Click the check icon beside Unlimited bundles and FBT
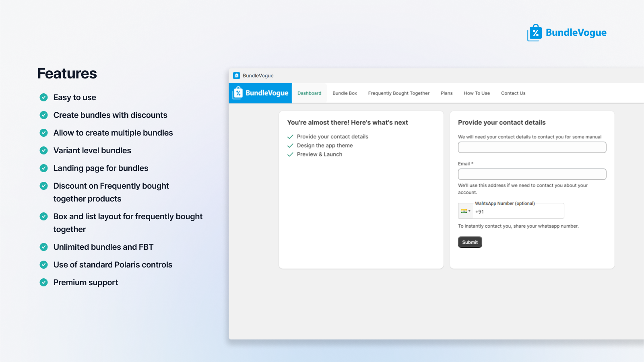This screenshot has height=362, width=644. coord(44,247)
